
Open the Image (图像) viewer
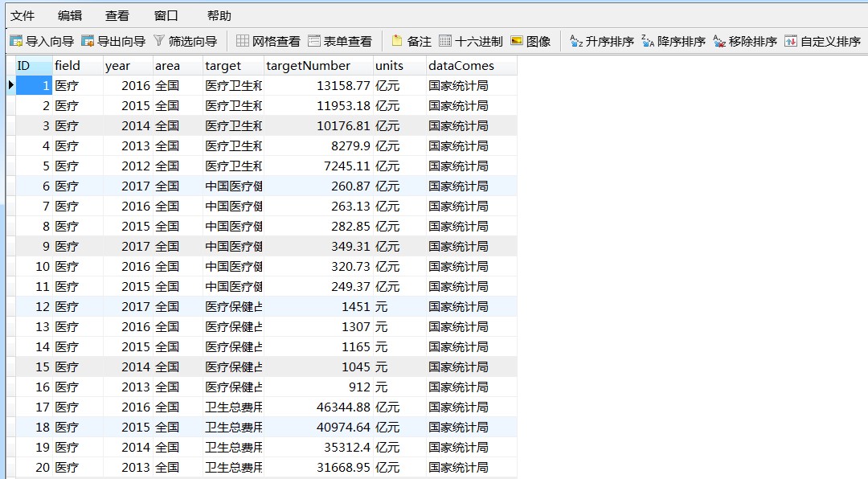pyautogui.click(x=530, y=41)
